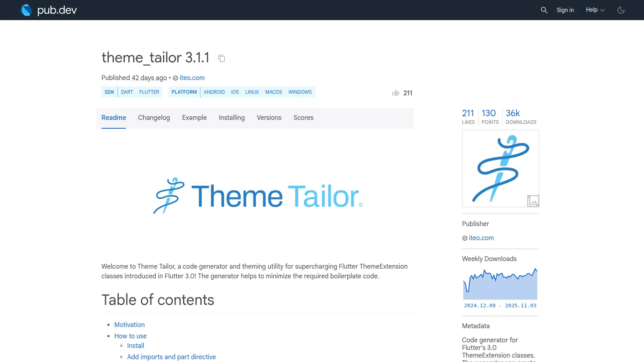Switch to the Changelog tab
The width and height of the screenshot is (644, 362).
(154, 118)
